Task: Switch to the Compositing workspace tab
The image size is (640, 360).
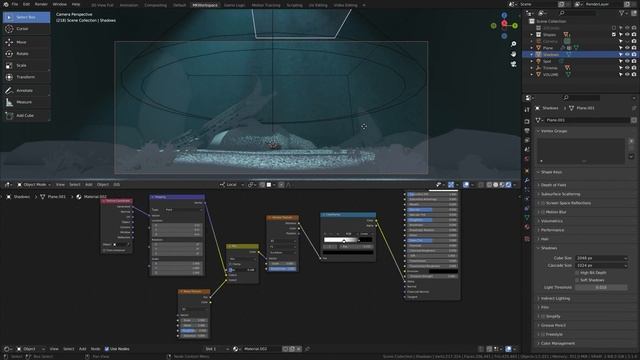Action: click(x=156, y=5)
